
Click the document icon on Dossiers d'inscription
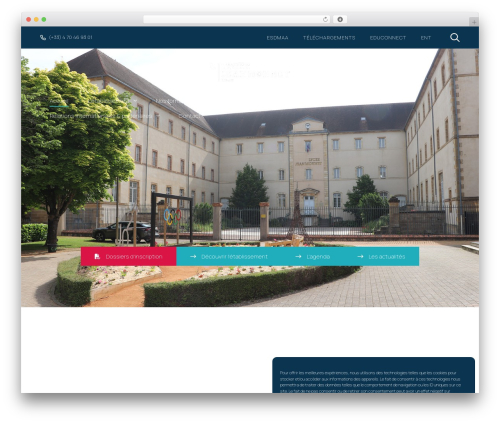point(97,256)
